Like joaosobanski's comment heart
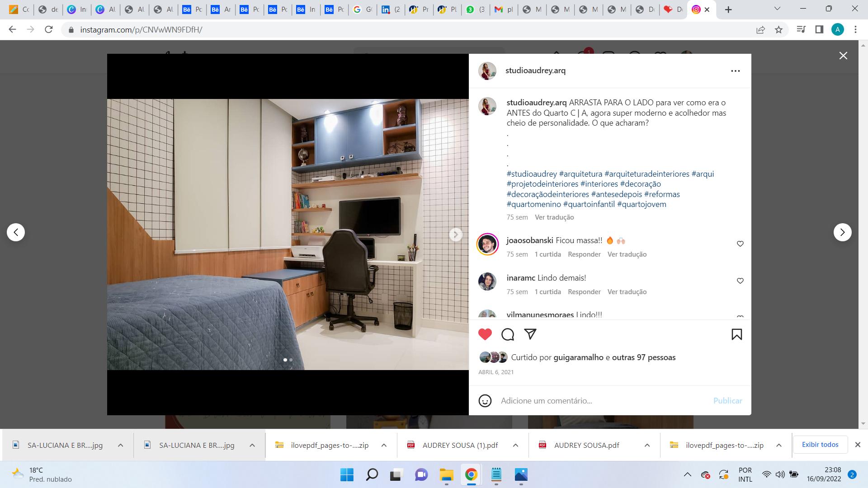Screen dimensions: 868x488 tap(740, 244)
